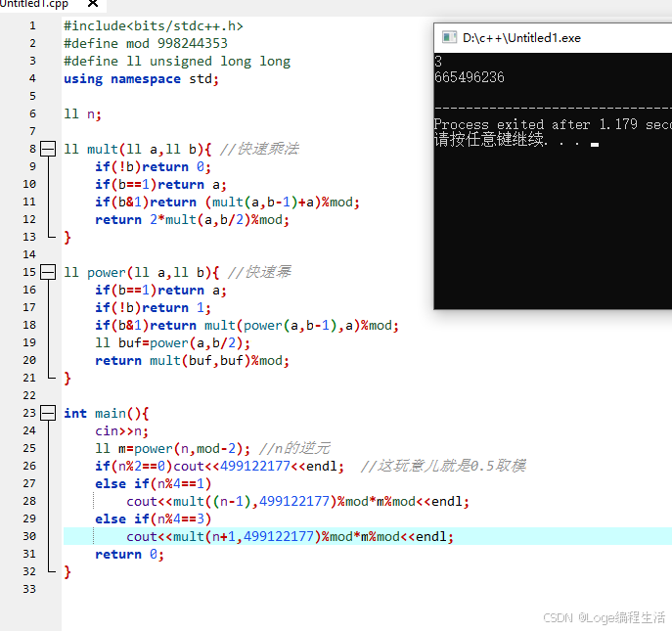Screen dimensions: 672x631
Task: Click the highlighted 'cout<<mult(n+1,499122177)' line
Action: click(291, 536)
